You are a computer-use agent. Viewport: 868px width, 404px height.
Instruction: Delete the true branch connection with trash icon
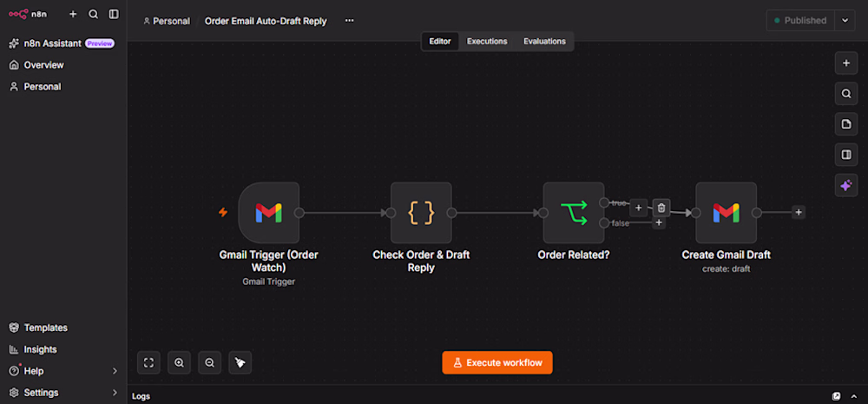pyautogui.click(x=661, y=208)
